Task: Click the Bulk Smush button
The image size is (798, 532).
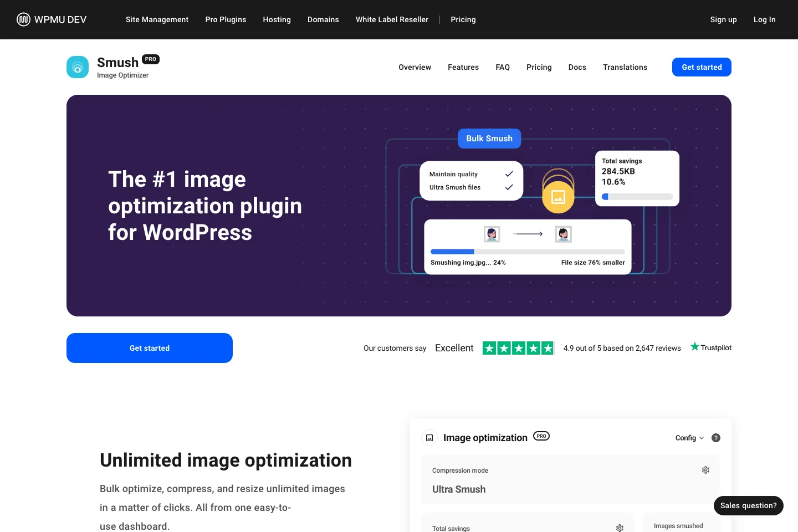Action: (489, 139)
